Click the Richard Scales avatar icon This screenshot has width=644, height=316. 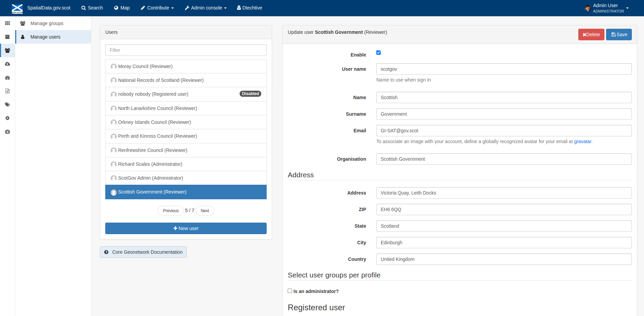click(114, 164)
